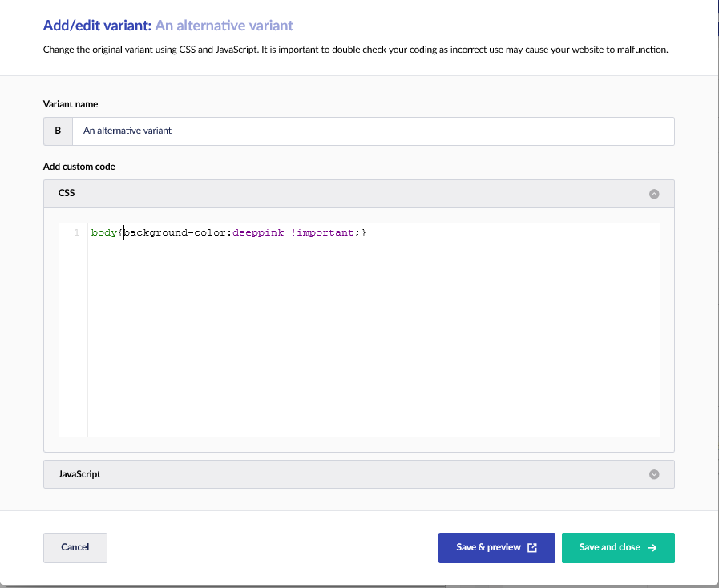
Task: Select the B variant badge
Action: point(58,131)
